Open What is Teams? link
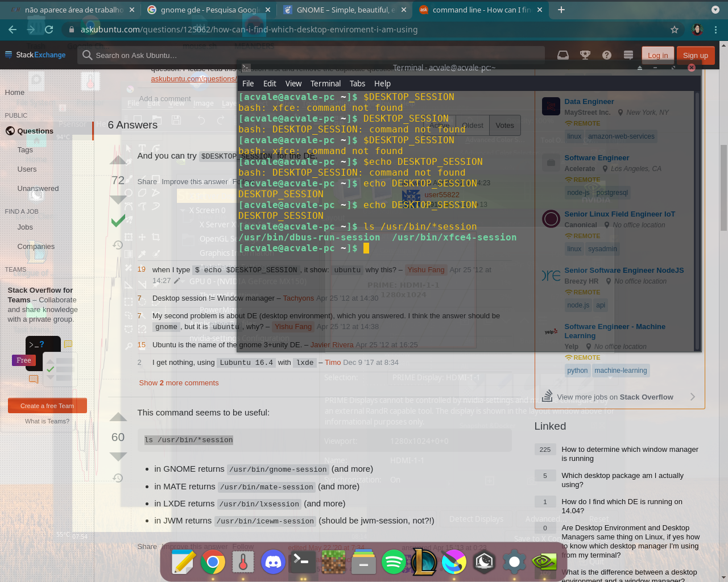The width and height of the screenshot is (728, 582). [x=47, y=421]
